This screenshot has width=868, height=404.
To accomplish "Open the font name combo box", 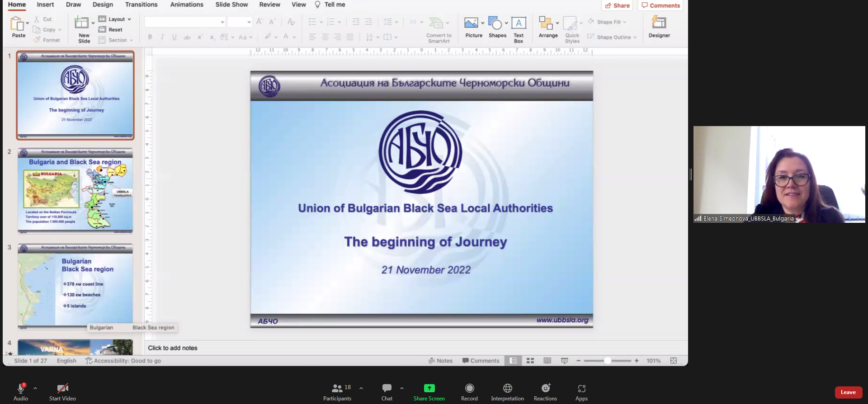I will pos(185,22).
